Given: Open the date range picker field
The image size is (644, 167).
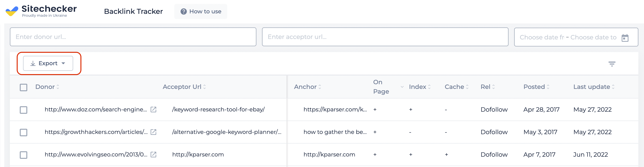Looking at the screenshot, I should (576, 37).
